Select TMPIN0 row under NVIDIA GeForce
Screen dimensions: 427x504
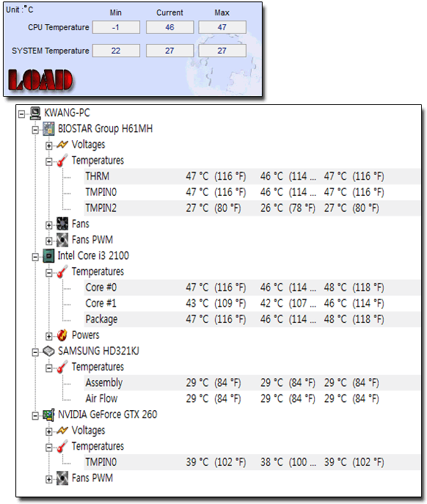click(252, 462)
